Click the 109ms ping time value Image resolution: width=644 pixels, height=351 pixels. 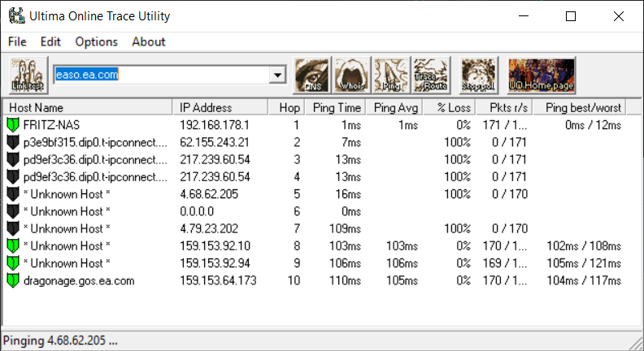click(345, 228)
